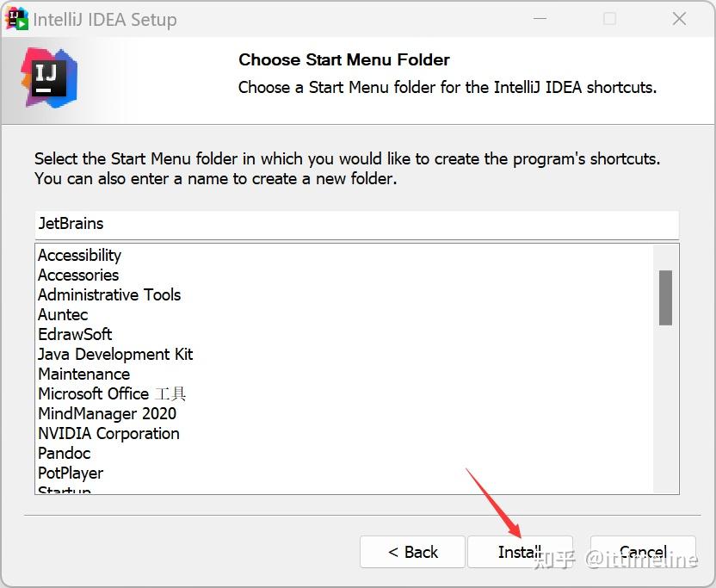The height and width of the screenshot is (588, 716).
Task: Choose the Administrative Tools folder
Action: 109,295
